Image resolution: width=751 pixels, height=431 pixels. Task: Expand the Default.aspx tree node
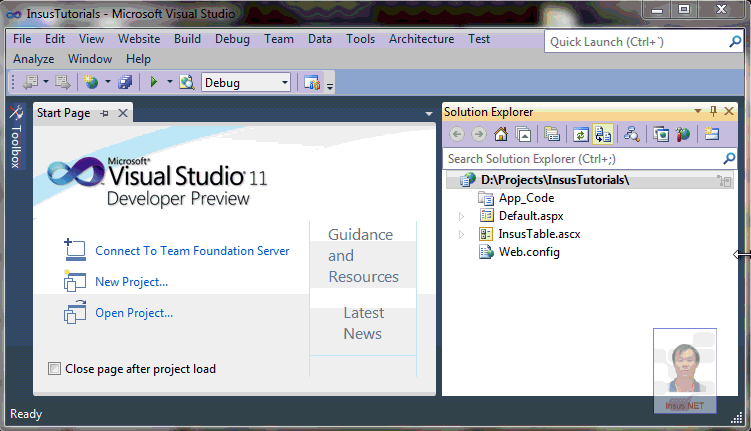(461, 216)
